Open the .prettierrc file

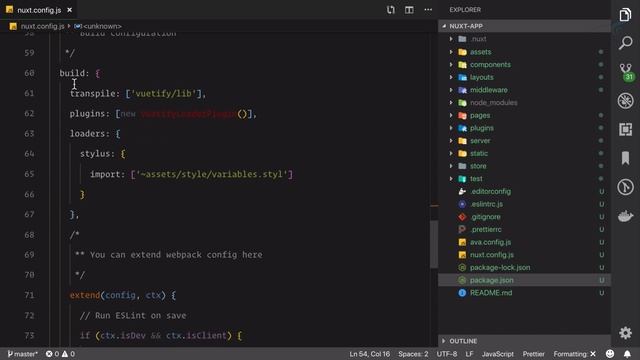pos(524,229)
